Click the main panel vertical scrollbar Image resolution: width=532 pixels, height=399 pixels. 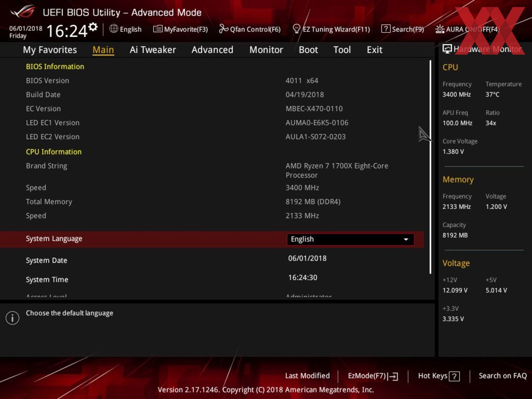(x=430, y=167)
